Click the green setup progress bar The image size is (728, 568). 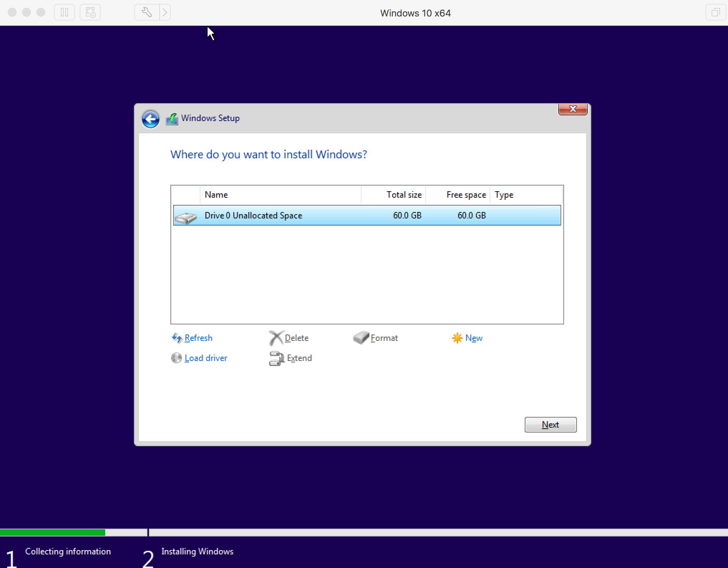coord(53,533)
